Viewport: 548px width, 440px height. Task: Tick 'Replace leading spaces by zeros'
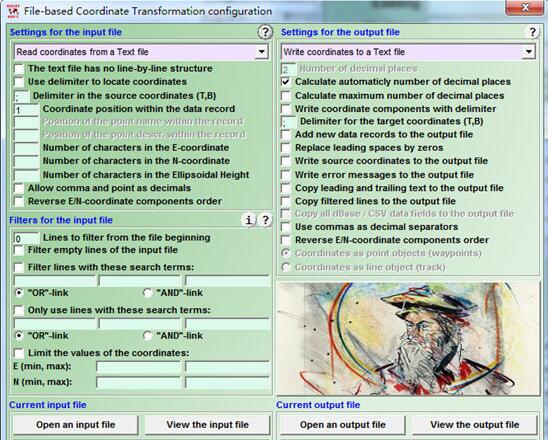[286, 148]
